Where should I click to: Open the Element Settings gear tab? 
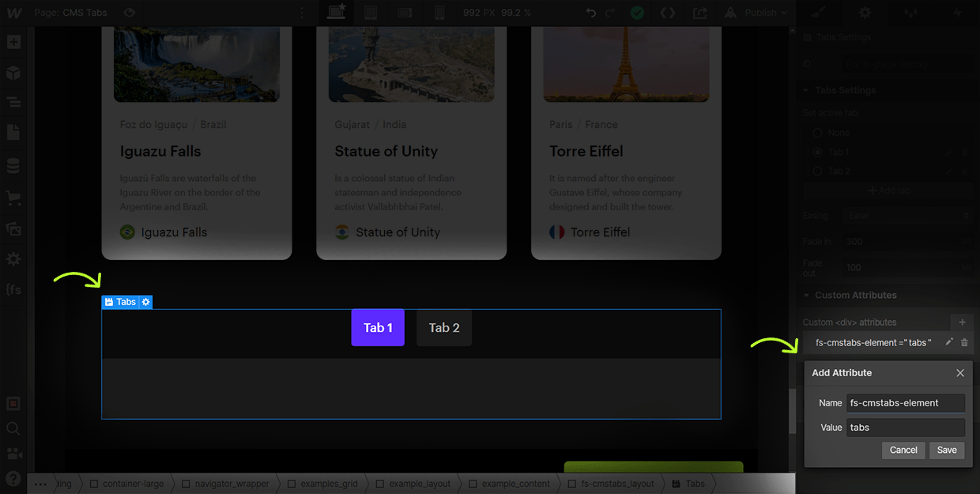865,13
